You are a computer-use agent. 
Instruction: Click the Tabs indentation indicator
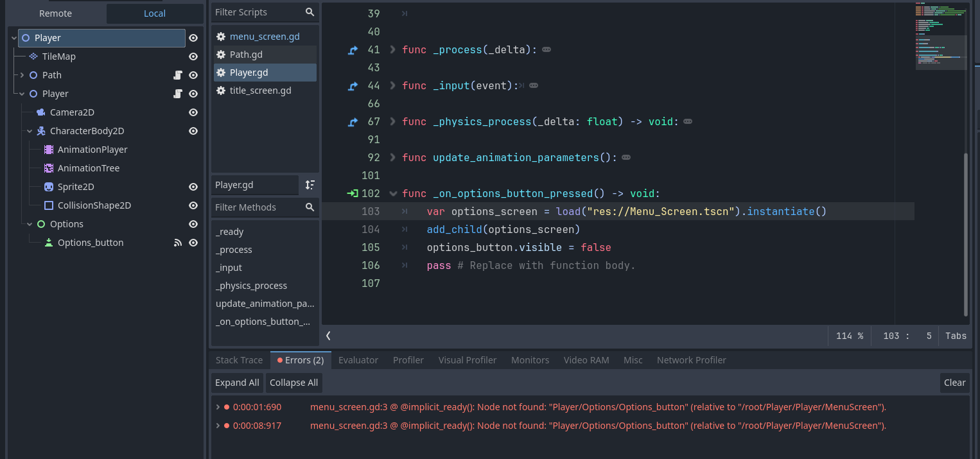(x=956, y=336)
